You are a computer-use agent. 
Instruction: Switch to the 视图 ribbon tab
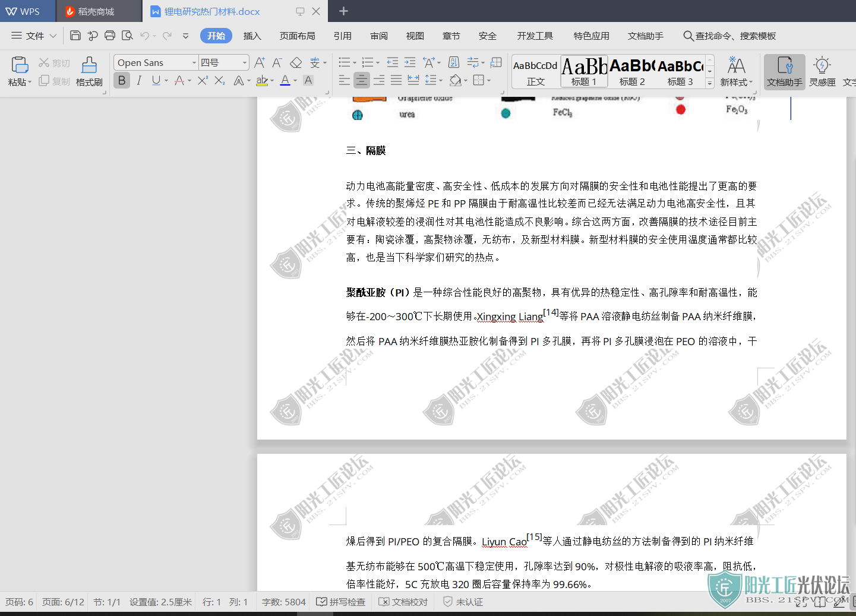[415, 36]
